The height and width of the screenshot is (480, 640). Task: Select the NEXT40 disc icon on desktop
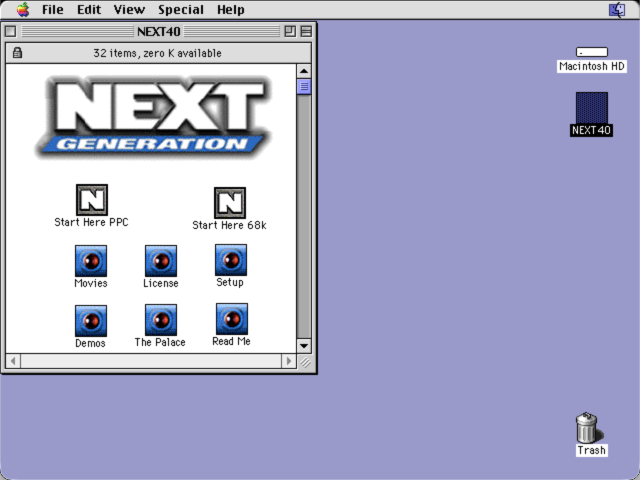[591, 108]
